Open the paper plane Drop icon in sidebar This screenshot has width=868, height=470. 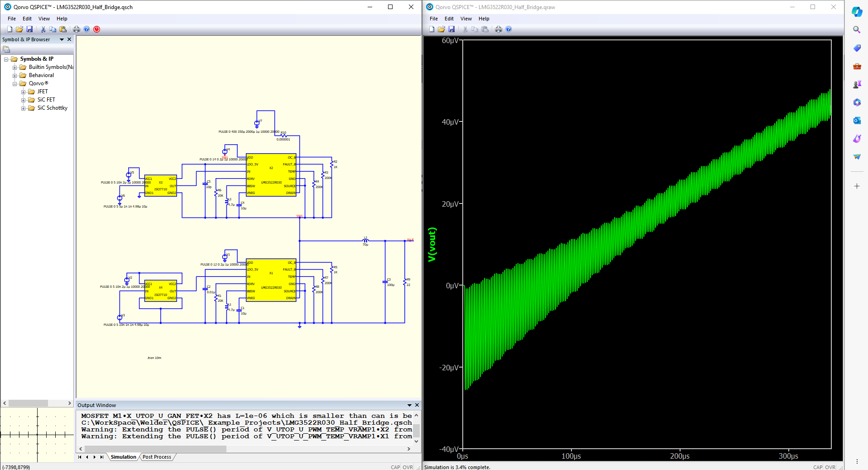tap(857, 157)
